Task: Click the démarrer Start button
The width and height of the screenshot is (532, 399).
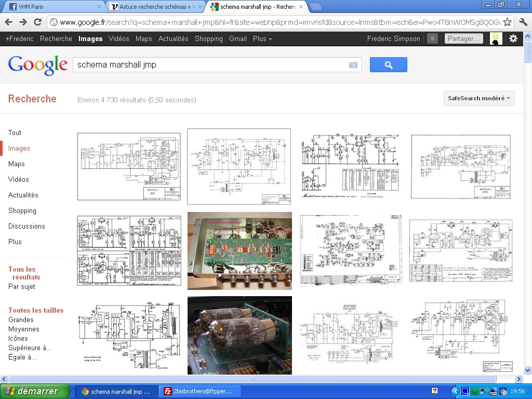Action: tap(35, 391)
